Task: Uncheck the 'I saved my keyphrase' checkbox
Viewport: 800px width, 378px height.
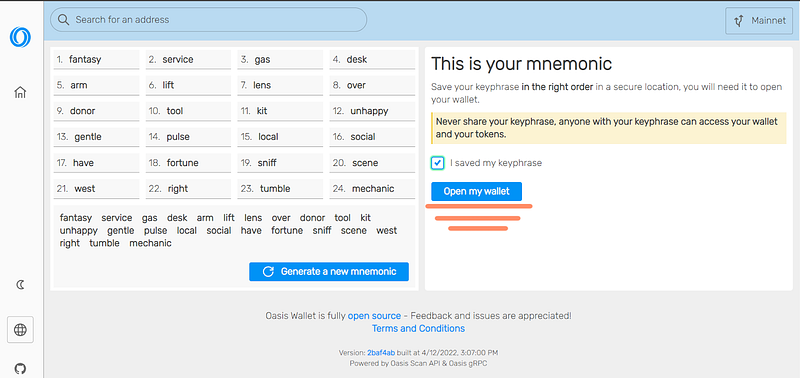Action: 437,163
